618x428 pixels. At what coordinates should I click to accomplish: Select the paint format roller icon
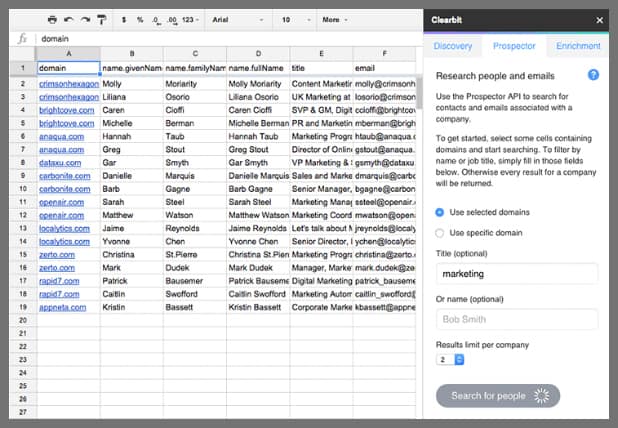(x=101, y=19)
